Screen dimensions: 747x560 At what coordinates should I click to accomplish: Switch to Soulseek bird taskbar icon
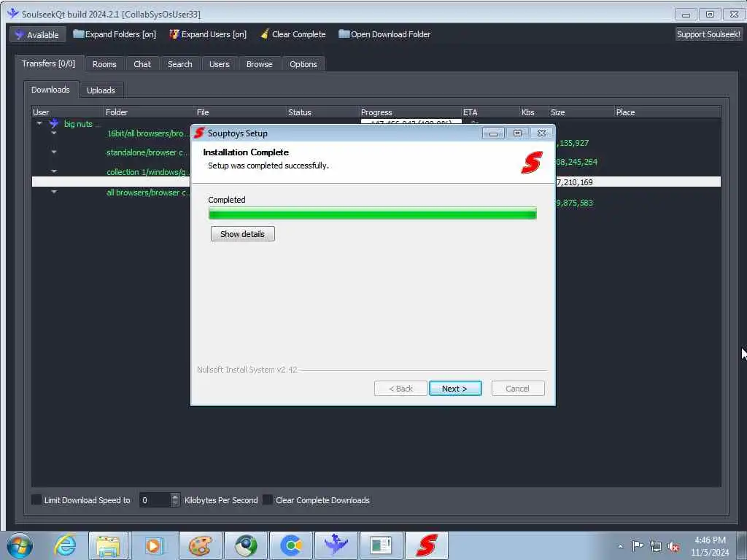pos(336,545)
